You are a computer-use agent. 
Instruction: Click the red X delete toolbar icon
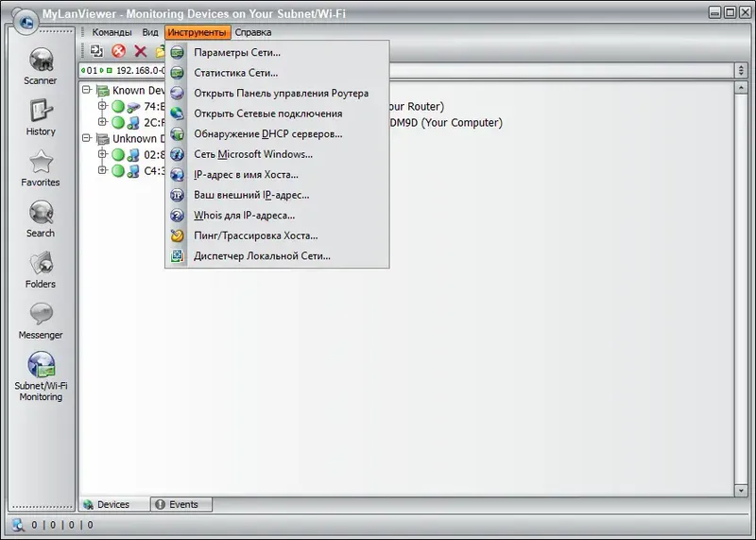coord(140,51)
